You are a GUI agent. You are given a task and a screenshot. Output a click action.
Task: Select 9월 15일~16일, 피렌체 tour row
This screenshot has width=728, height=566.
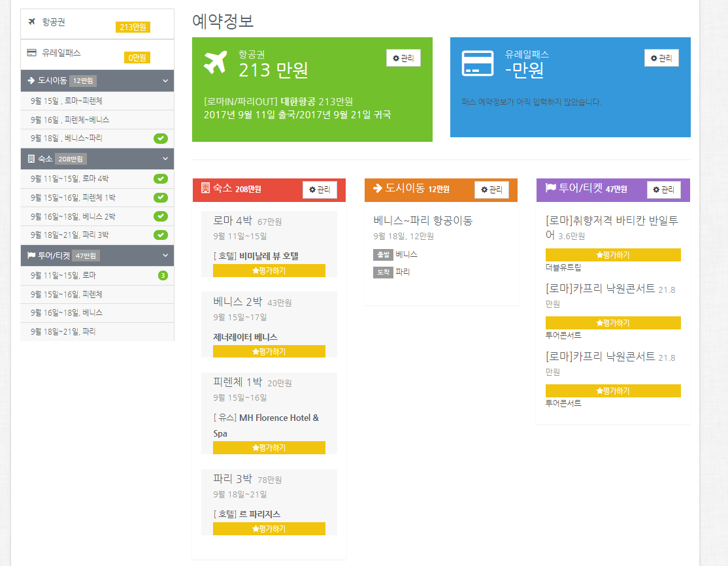click(x=97, y=294)
